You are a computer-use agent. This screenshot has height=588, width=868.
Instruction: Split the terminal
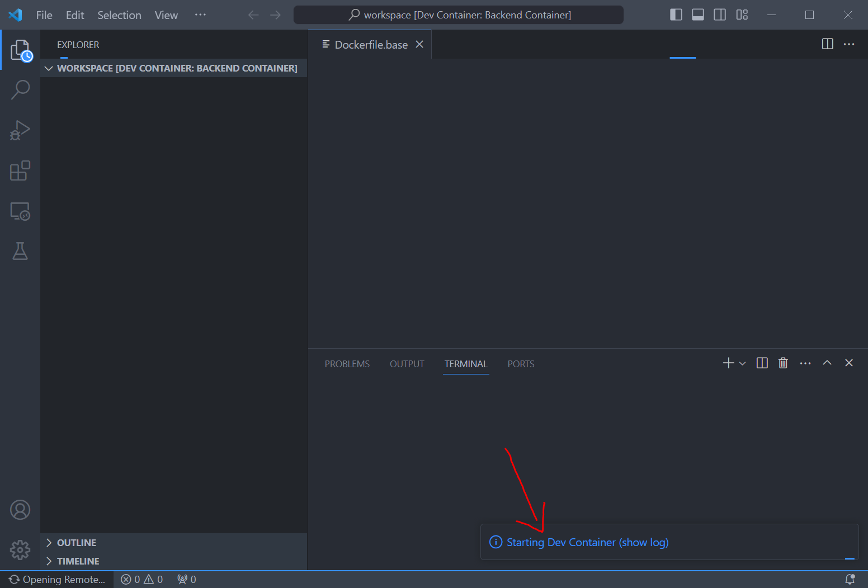point(762,363)
